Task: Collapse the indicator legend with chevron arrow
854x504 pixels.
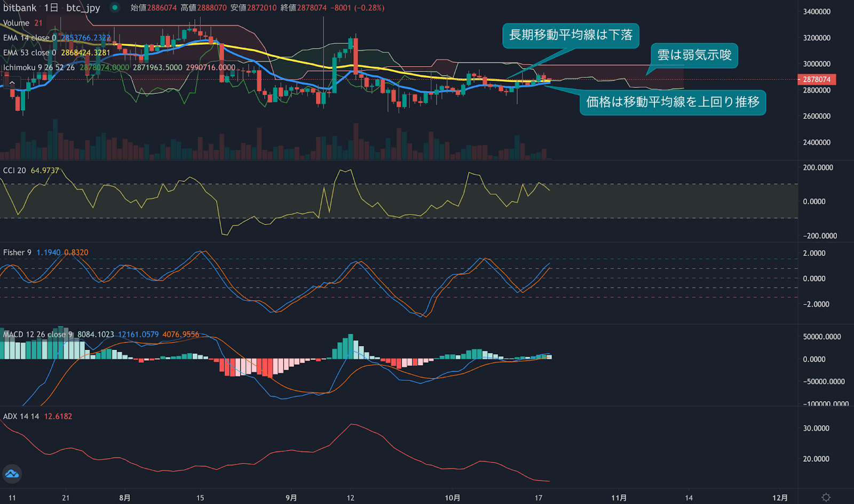Action: click(x=12, y=83)
